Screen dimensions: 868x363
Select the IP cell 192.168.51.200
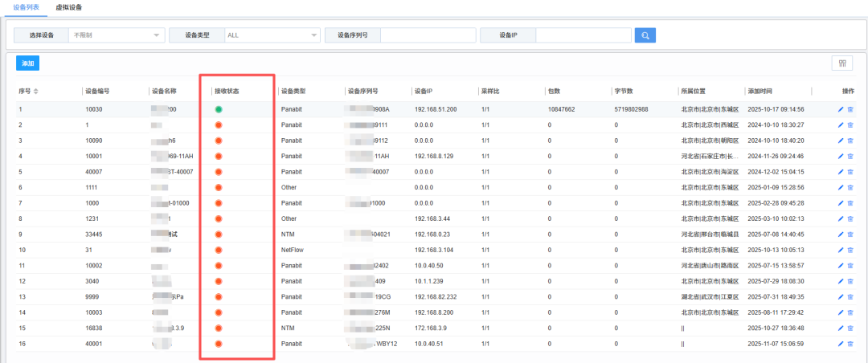click(x=436, y=109)
